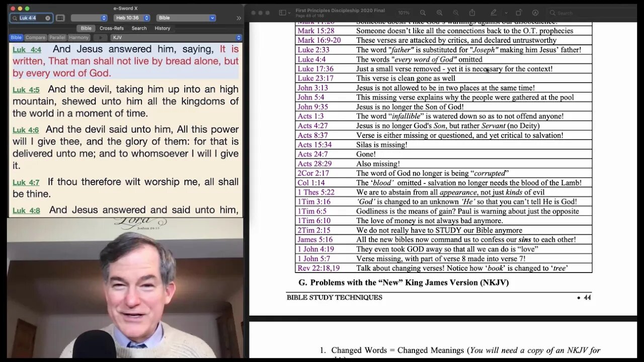The image size is (644, 362).
Task: Zoom in on the PDF document
Action: 439,13
